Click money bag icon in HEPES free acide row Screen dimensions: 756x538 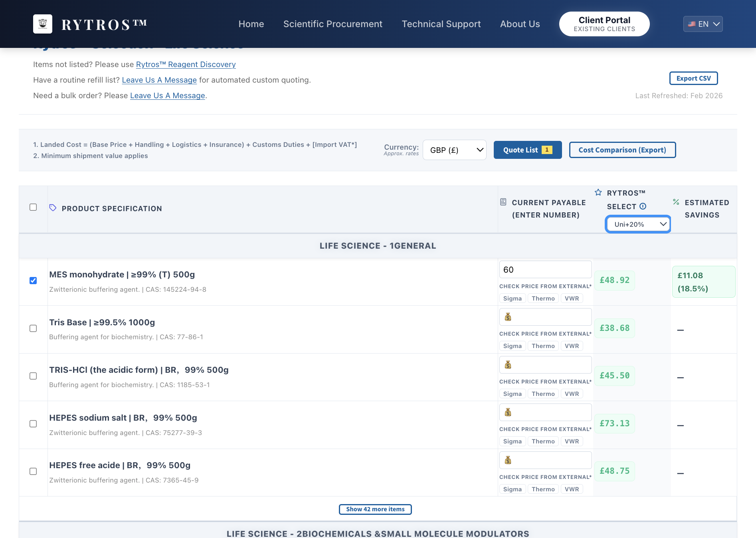[508, 460]
